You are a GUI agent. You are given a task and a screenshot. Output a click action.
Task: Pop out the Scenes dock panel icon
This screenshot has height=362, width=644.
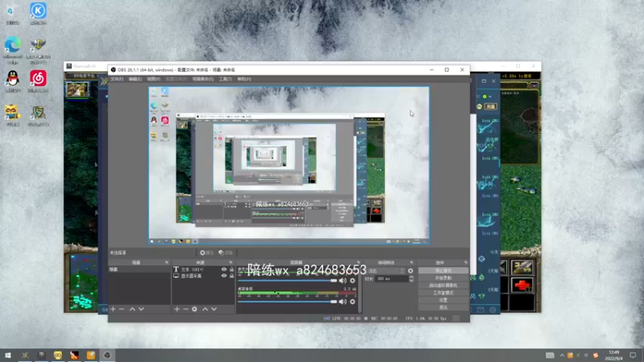[x=167, y=262]
